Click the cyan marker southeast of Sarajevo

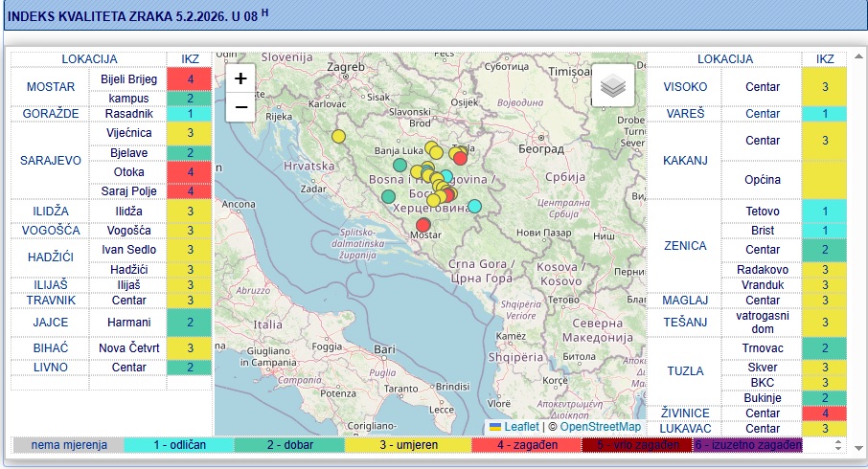(x=475, y=206)
